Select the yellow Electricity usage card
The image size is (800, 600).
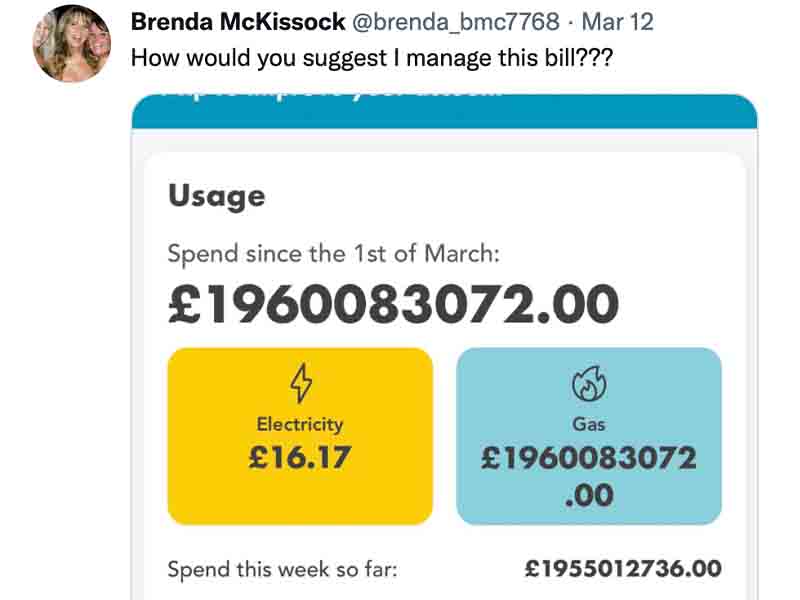tap(300, 436)
